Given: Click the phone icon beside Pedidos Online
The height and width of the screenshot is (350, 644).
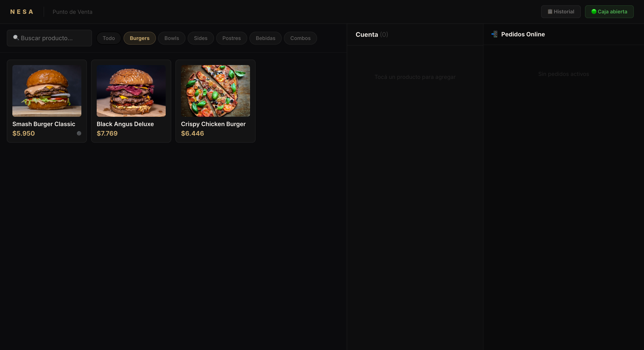Looking at the screenshot, I should [x=494, y=34].
